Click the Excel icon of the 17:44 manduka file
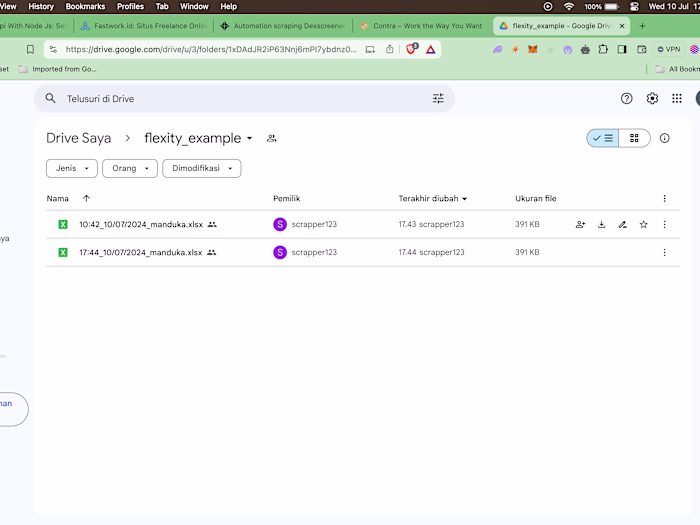The height and width of the screenshot is (525, 700). click(63, 253)
